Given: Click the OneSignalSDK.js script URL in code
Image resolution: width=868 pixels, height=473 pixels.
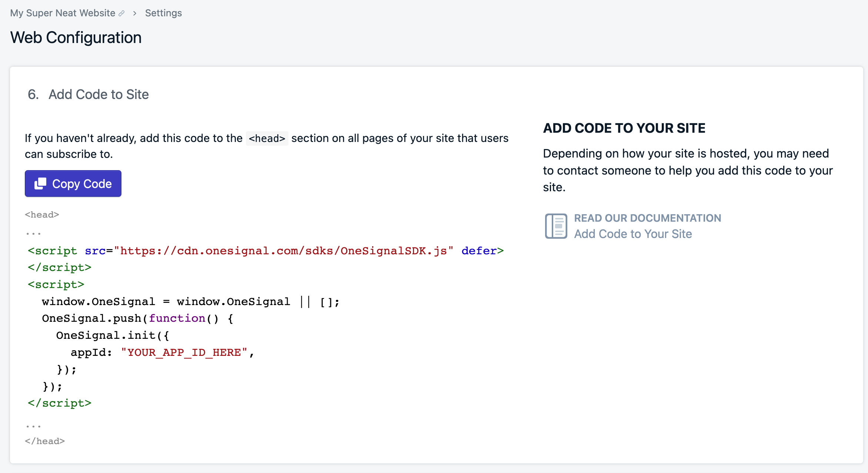Looking at the screenshot, I should tap(284, 251).
